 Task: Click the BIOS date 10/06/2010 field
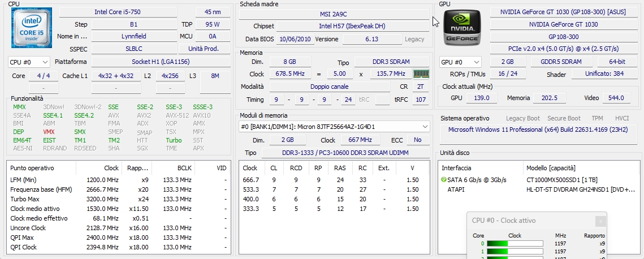295,40
